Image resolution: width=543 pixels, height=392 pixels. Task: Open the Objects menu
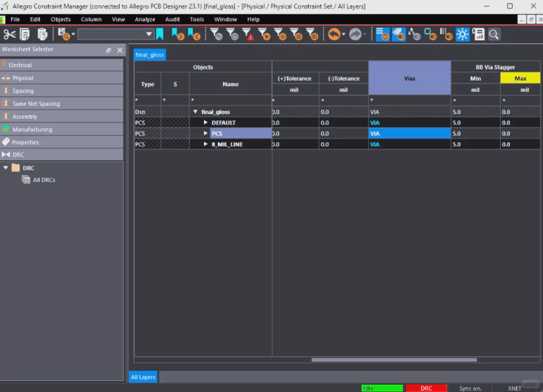click(x=61, y=19)
